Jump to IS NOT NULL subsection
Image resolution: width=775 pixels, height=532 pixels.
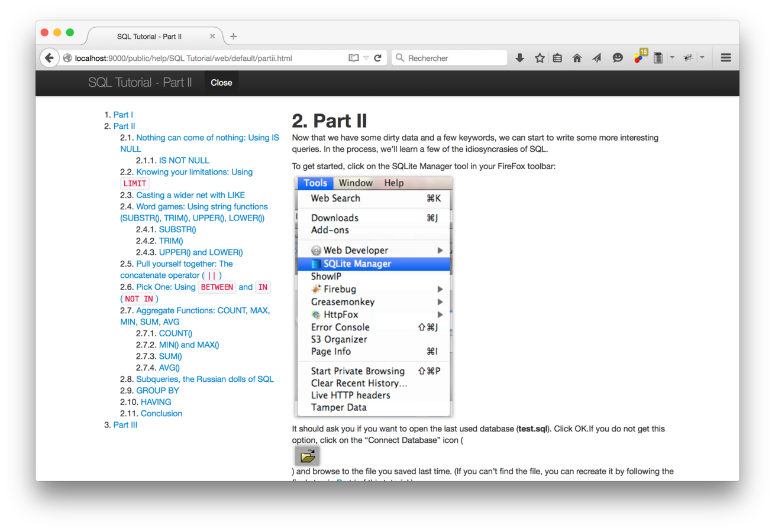tap(184, 160)
